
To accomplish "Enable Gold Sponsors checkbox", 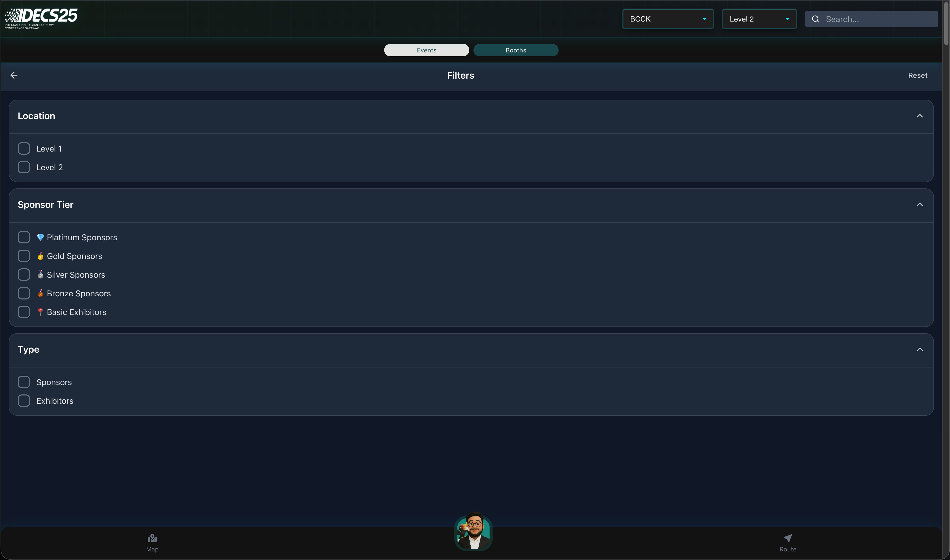I will (24, 256).
